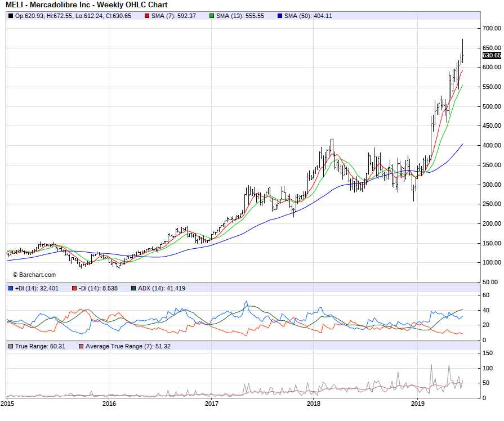Click the 150.00 price axis label
This screenshot has width=504, height=421.
(492, 243)
